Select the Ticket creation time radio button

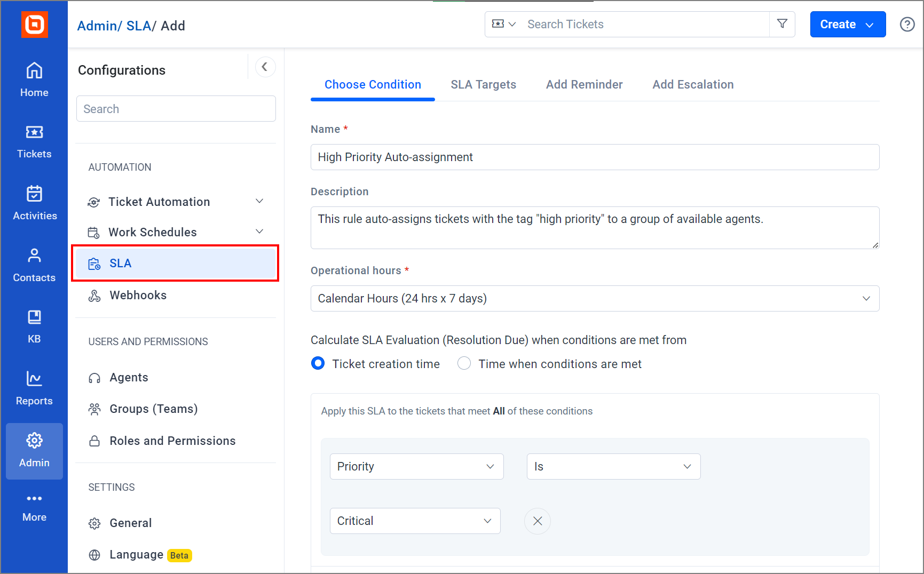click(318, 363)
